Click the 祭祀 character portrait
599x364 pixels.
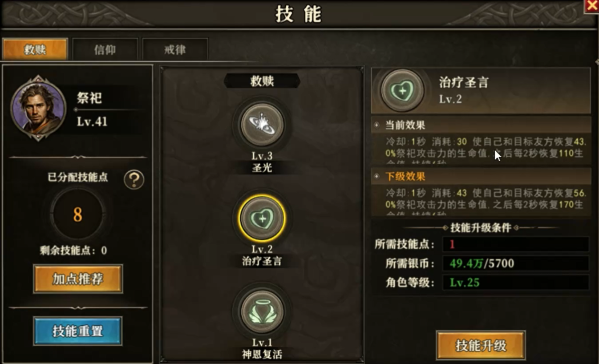(x=38, y=108)
